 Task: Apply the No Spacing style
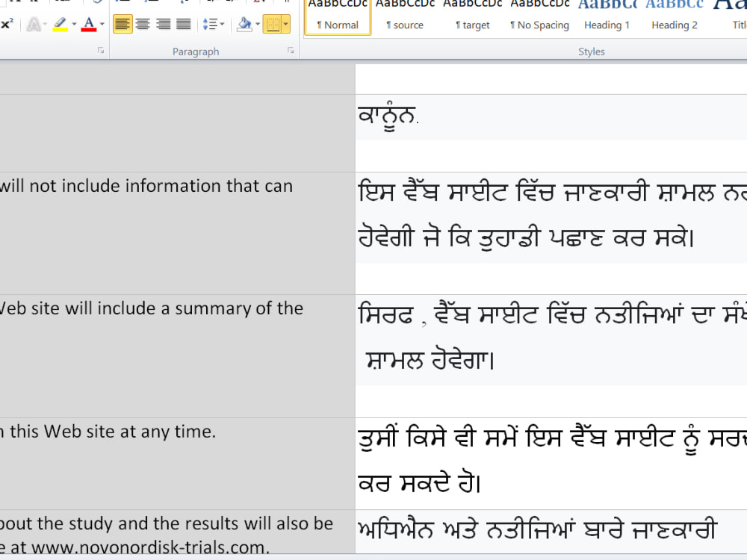[x=540, y=17]
